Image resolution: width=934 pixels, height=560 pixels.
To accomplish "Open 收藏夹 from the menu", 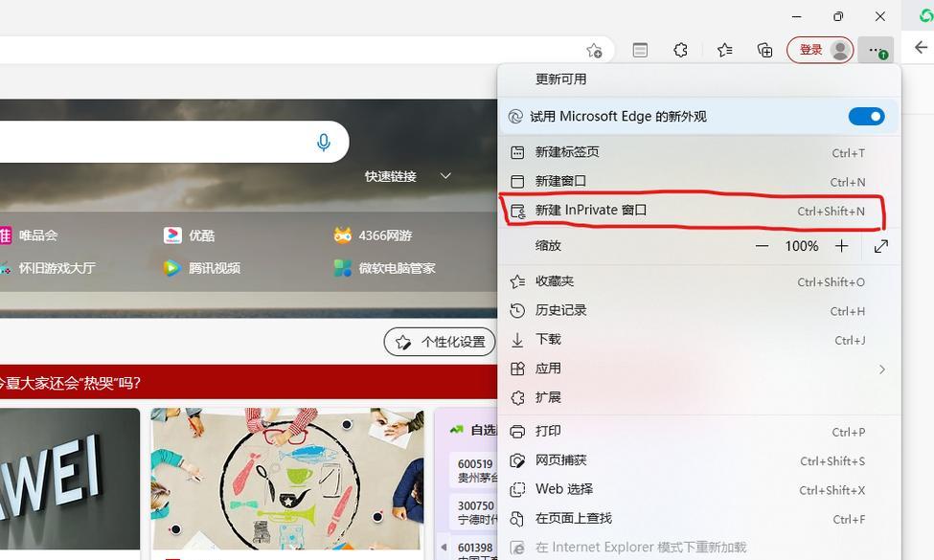I will [699, 281].
